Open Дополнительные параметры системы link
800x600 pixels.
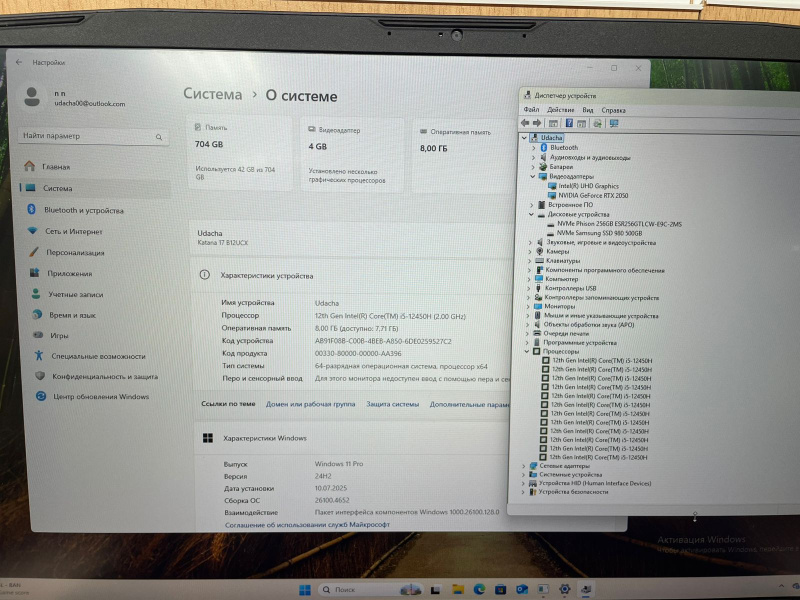(x=469, y=405)
